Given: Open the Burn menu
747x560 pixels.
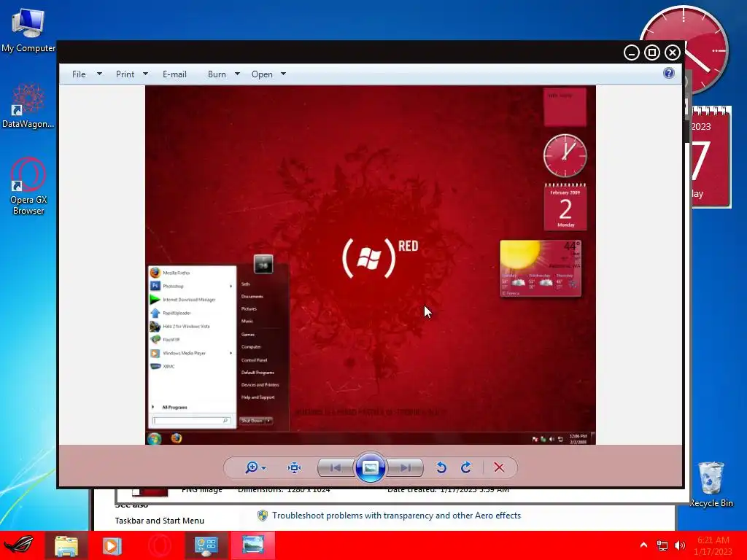Looking at the screenshot, I should (x=217, y=74).
